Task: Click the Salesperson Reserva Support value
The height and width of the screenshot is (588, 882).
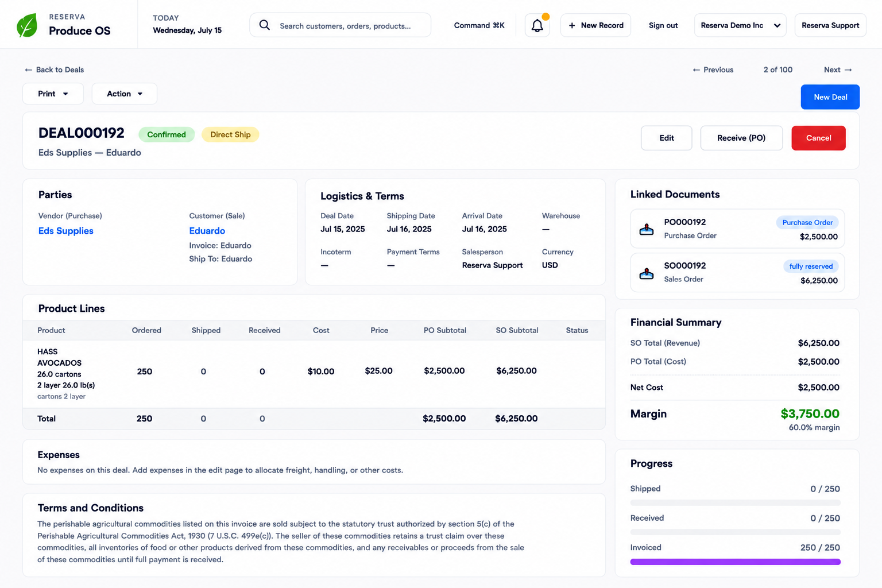Action: pyautogui.click(x=492, y=265)
